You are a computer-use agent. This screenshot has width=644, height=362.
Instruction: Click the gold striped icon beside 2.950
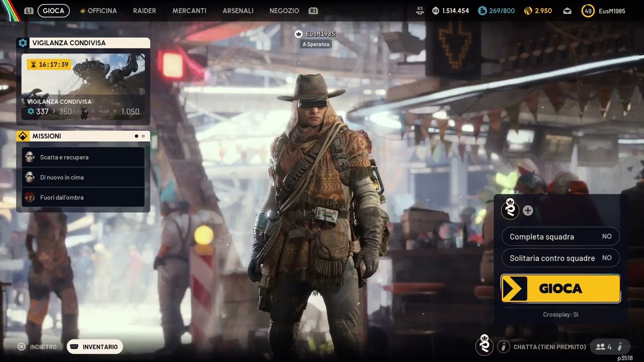[528, 11]
